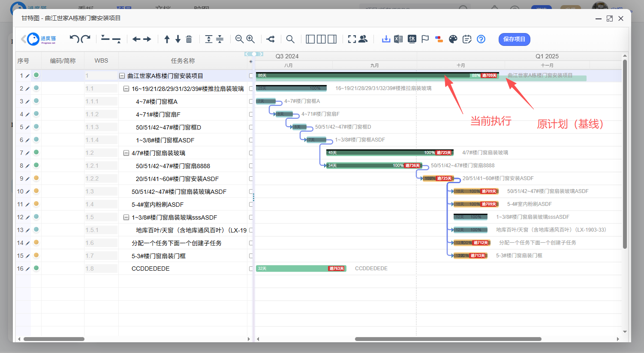Tick the checkbox for 5-4#室内粉刷ASDF row
Image resolution: width=644 pixels, height=353 pixels.
pyautogui.click(x=251, y=205)
